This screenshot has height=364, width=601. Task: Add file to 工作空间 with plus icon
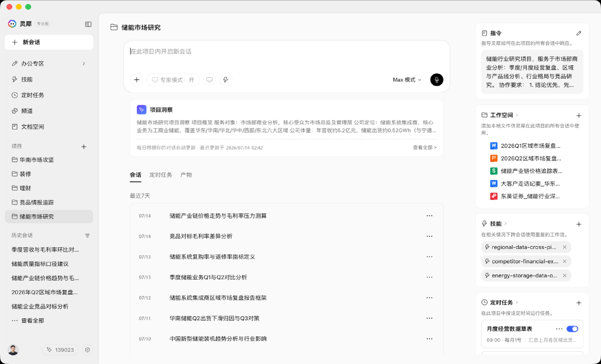(579, 115)
